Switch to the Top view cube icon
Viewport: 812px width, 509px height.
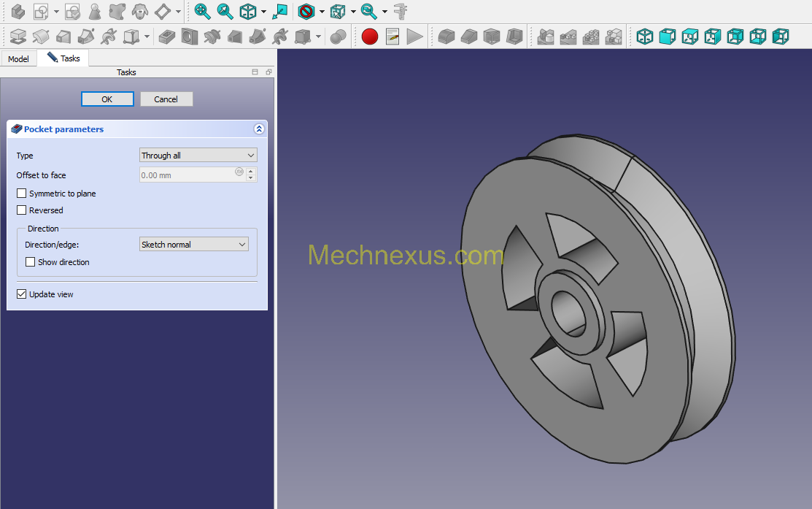690,37
